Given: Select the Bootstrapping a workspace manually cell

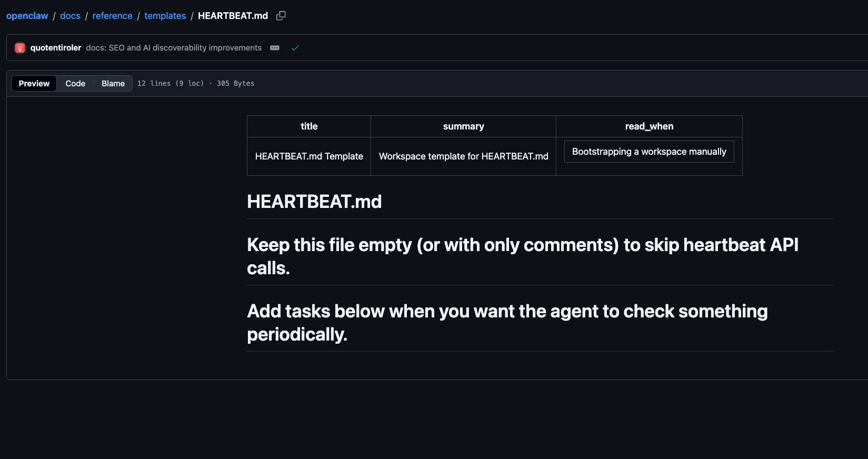Looking at the screenshot, I should click(x=649, y=152).
